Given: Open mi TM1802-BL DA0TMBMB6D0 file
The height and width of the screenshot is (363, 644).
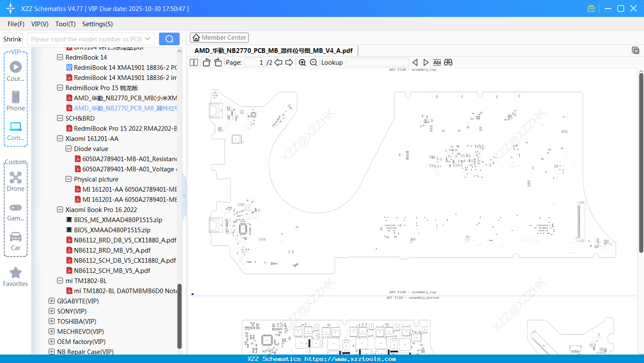Looking at the screenshot, I should 126,291.
